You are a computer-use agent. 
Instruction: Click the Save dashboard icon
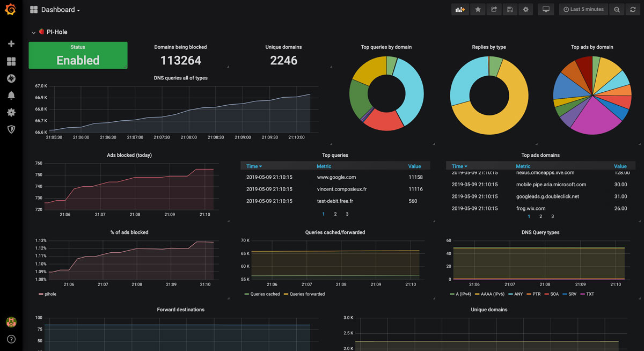coord(510,9)
